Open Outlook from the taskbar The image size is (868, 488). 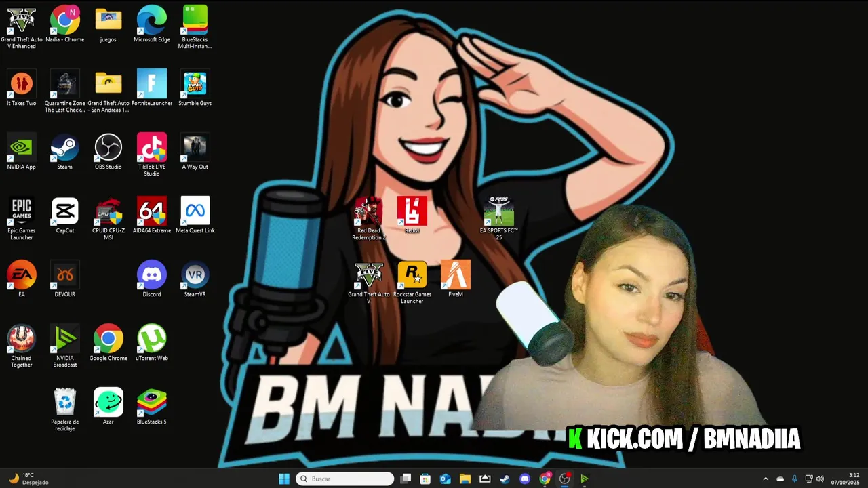445,479
